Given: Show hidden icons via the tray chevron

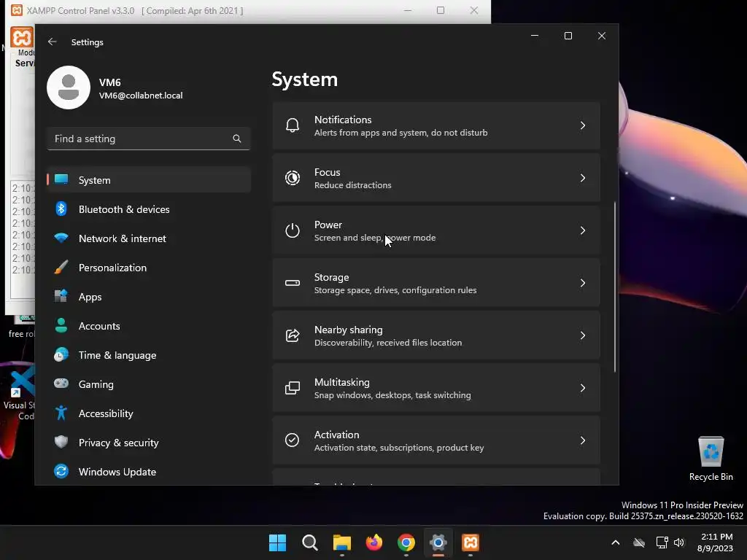Looking at the screenshot, I should (616, 542).
